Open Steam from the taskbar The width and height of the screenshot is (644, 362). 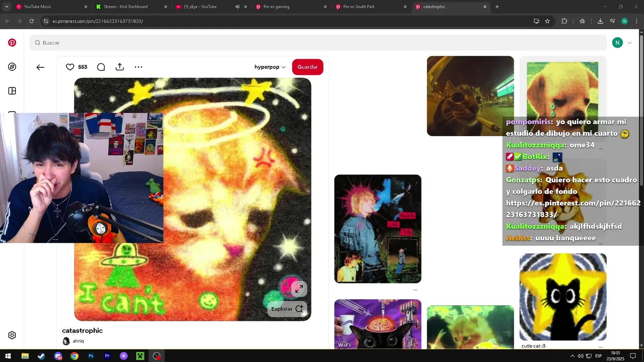tap(41, 356)
